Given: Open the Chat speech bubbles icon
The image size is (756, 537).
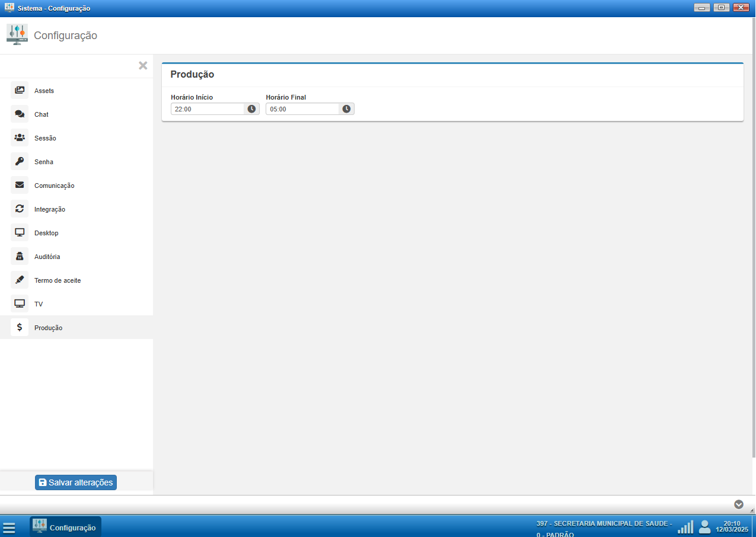Looking at the screenshot, I should coord(20,114).
